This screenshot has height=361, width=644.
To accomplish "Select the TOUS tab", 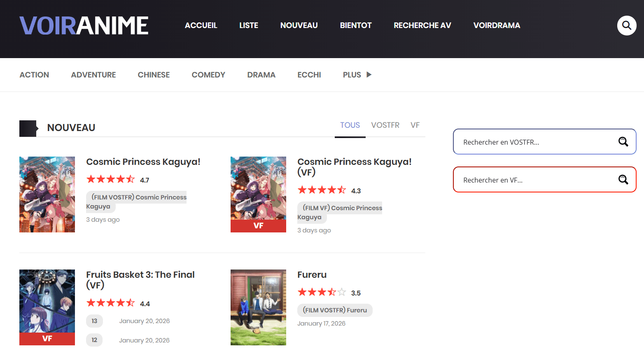I will (x=350, y=125).
